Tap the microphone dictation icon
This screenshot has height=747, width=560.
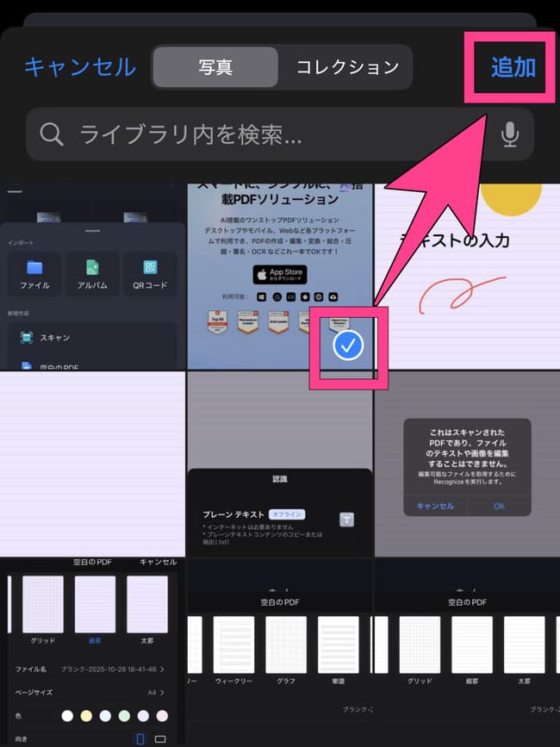click(509, 134)
